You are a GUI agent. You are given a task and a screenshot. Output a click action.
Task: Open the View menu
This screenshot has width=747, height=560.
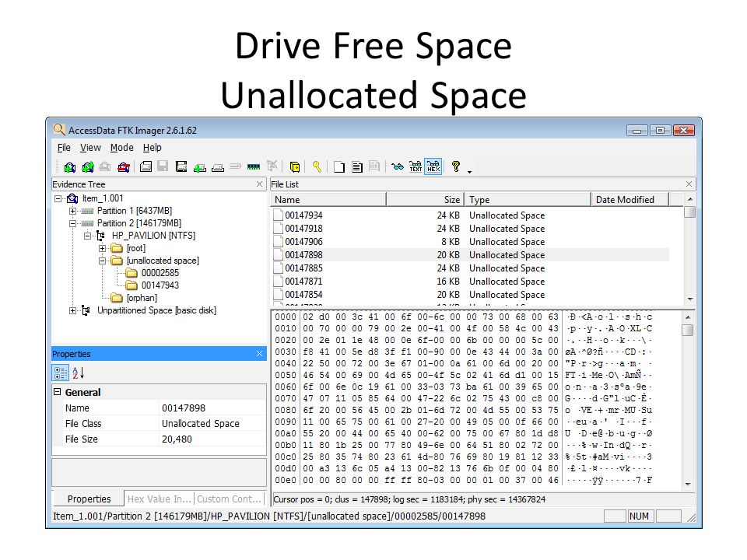90,148
